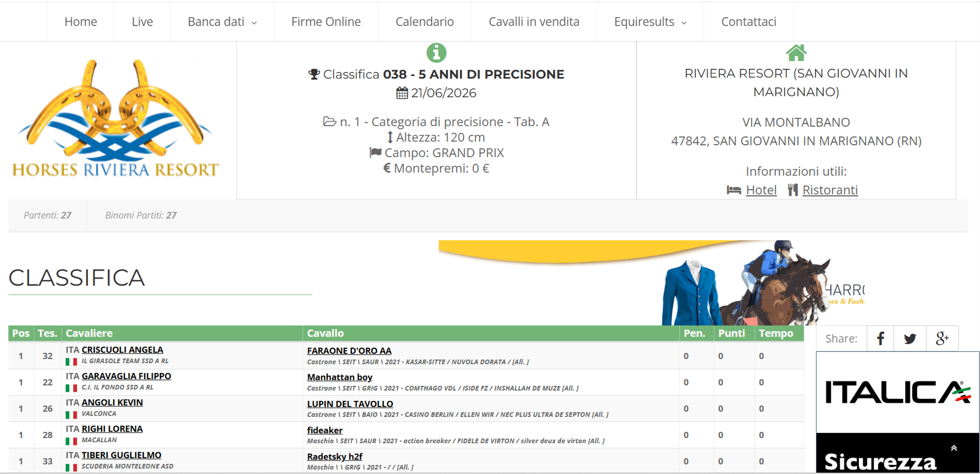980x474 pixels.
Task: Click the Binomi Partiti: 27 label
Action: tap(141, 215)
